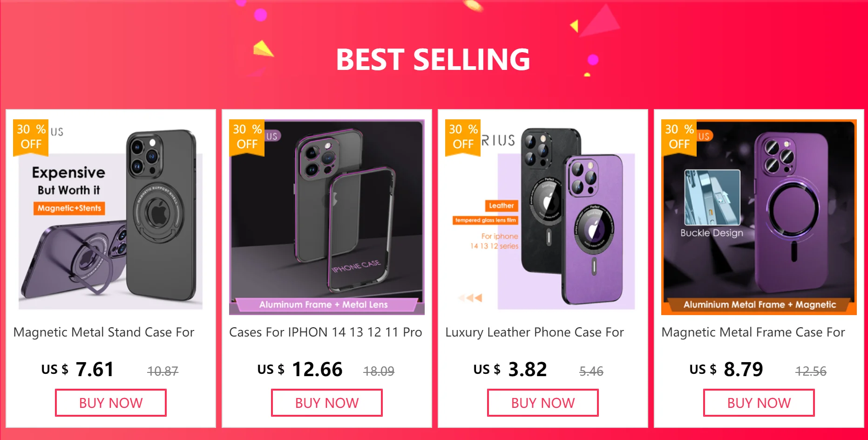Open the purple leather case product image
The image size is (868, 440).
coord(543,217)
